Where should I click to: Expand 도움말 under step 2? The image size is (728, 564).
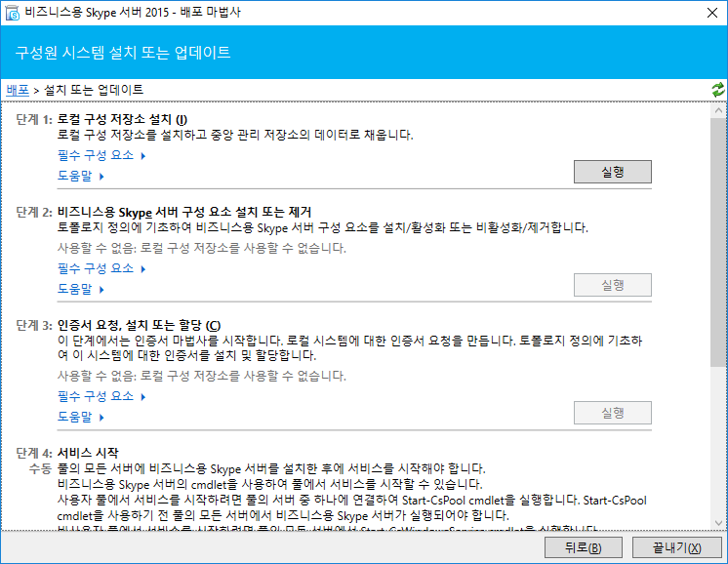(x=80, y=289)
